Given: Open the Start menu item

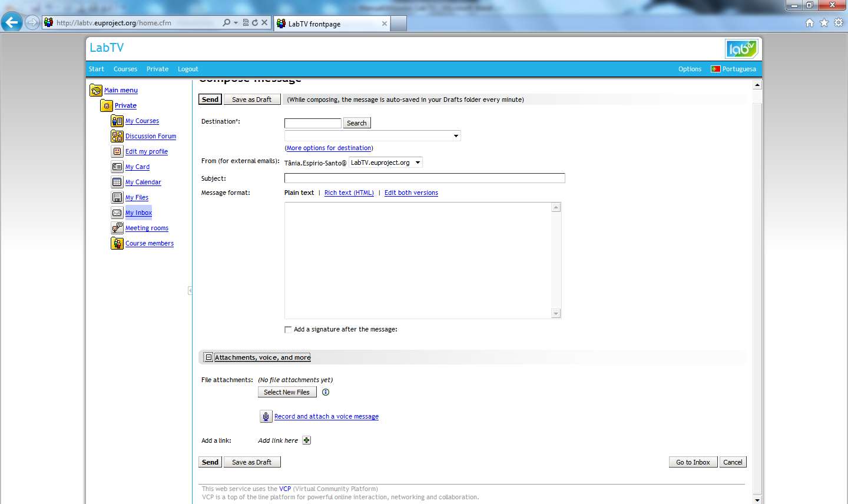Looking at the screenshot, I should click(x=97, y=69).
